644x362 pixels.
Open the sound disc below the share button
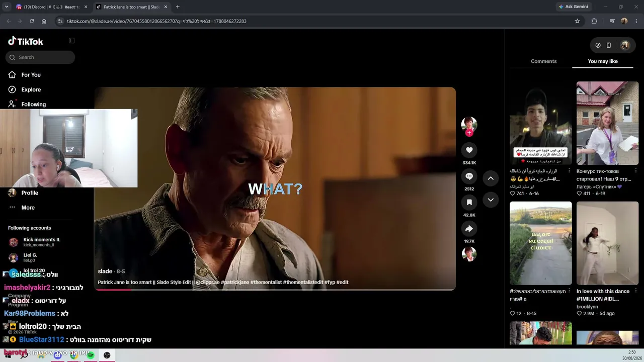(469, 254)
